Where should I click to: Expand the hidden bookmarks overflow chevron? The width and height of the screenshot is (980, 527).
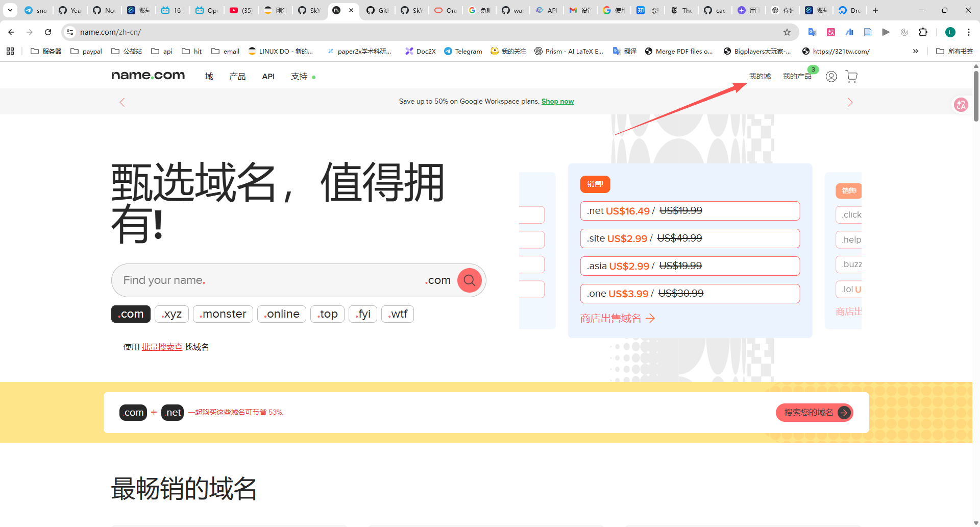[916, 51]
